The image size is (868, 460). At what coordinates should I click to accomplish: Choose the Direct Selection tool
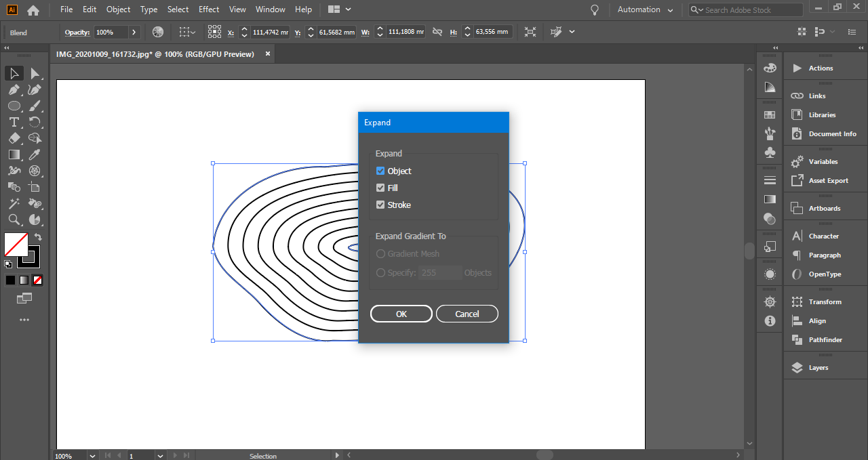pos(35,73)
